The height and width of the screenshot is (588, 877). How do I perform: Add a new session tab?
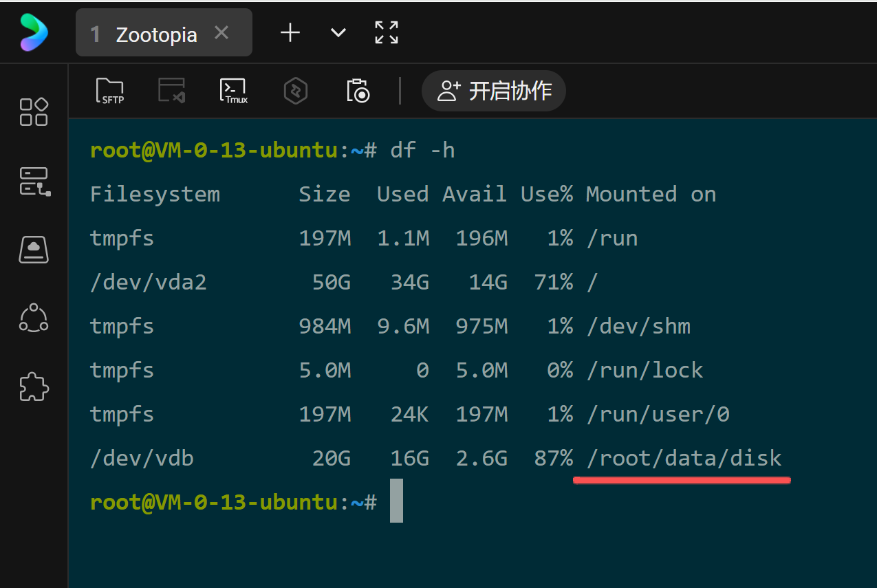(x=290, y=32)
